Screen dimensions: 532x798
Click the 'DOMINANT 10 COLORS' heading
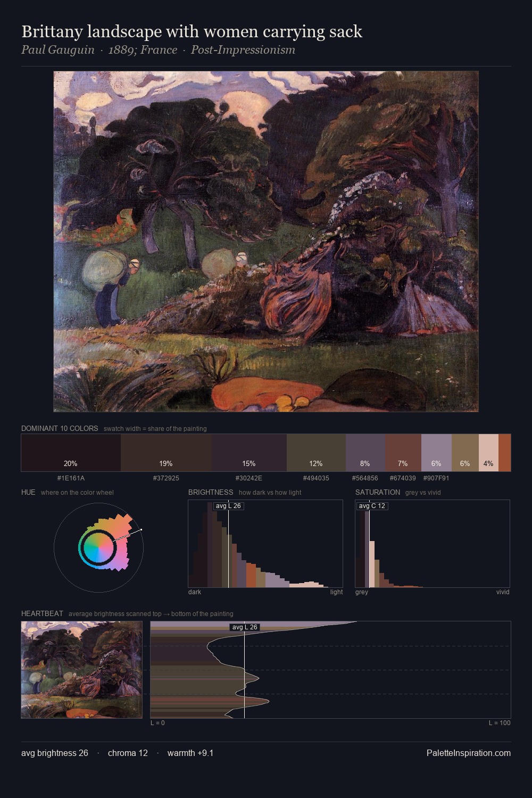[x=60, y=428]
